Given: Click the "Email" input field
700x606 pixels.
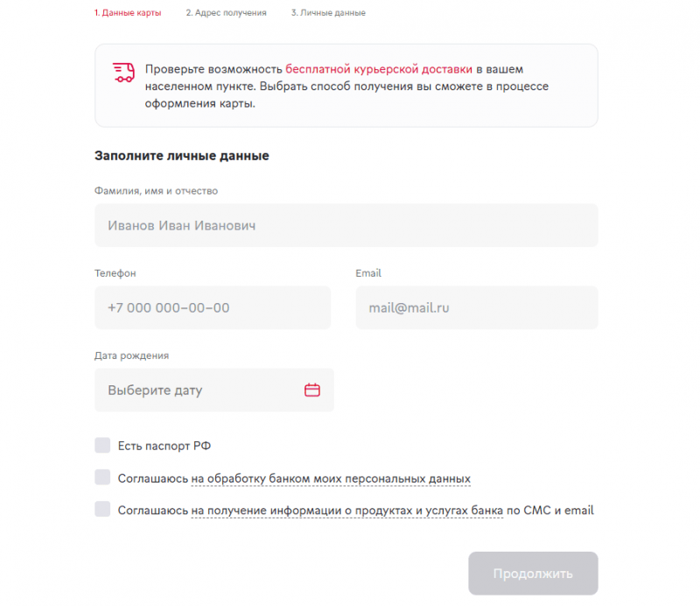Looking at the screenshot, I should tap(477, 307).
